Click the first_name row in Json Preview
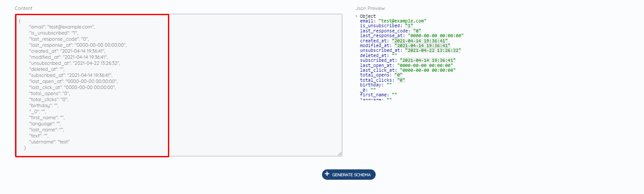This screenshot has width=644, height=194. (378, 95)
